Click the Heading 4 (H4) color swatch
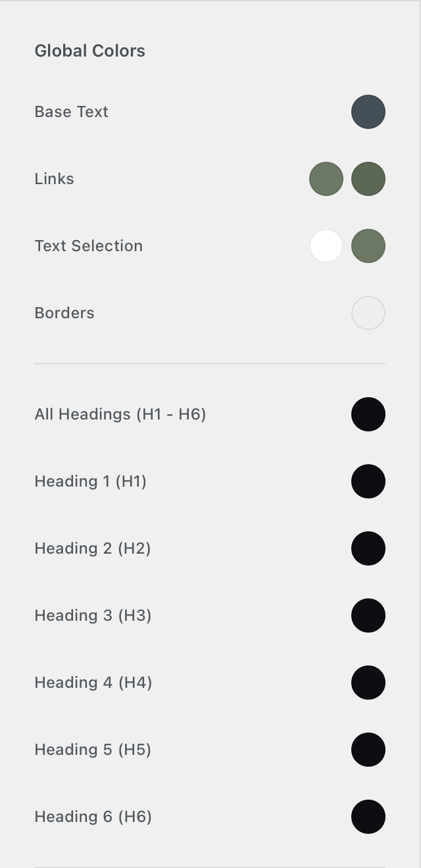 point(368,683)
